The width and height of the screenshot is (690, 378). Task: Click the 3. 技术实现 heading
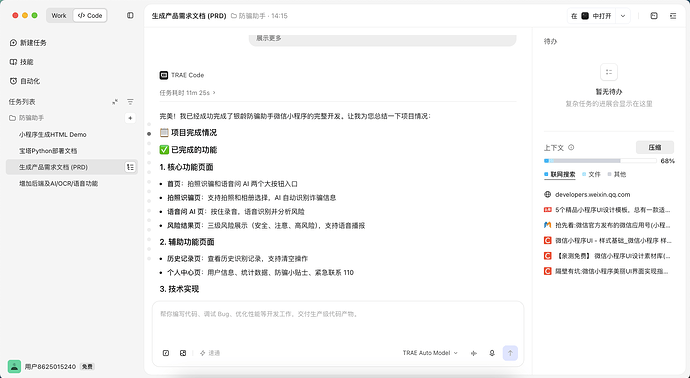pos(179,289)
